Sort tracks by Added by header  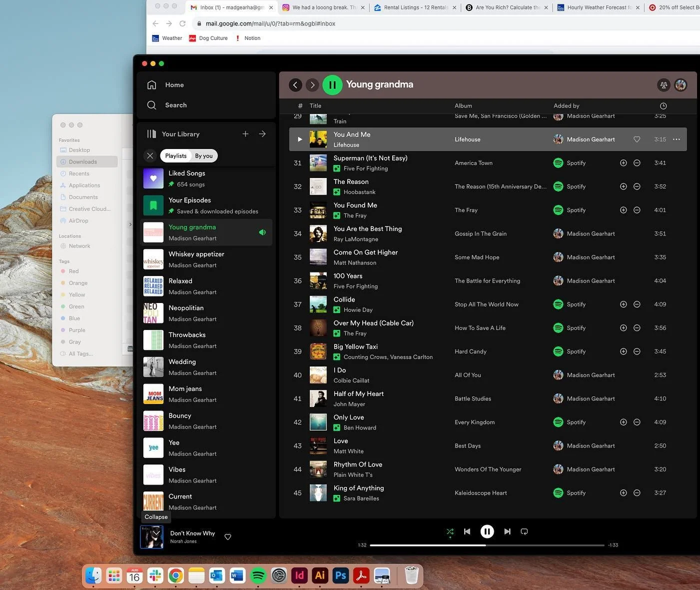(x=566, y=106)
